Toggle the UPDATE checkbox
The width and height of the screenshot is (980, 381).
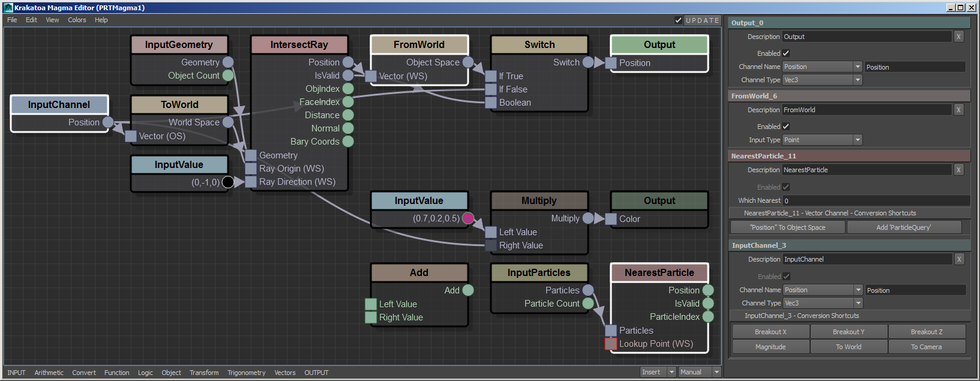point(678,20)
